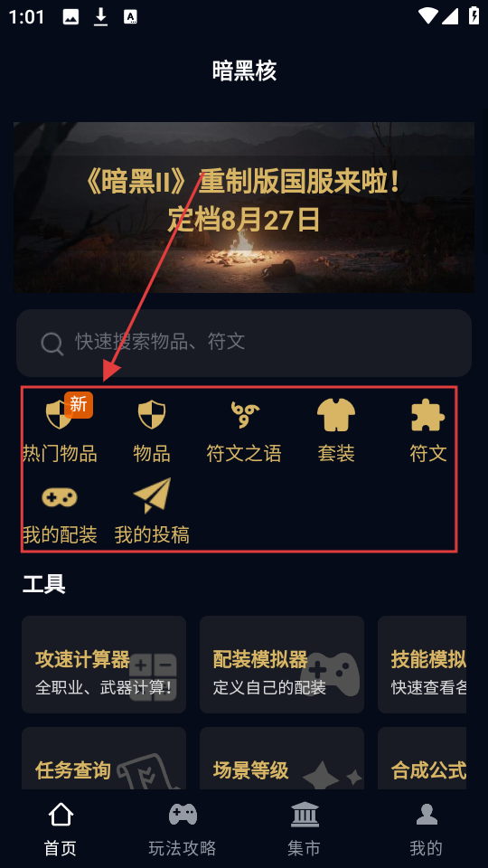Open the 技能模拟 tool card
The width and height of the screenshot is (488, 868).
tap(422, 665)
